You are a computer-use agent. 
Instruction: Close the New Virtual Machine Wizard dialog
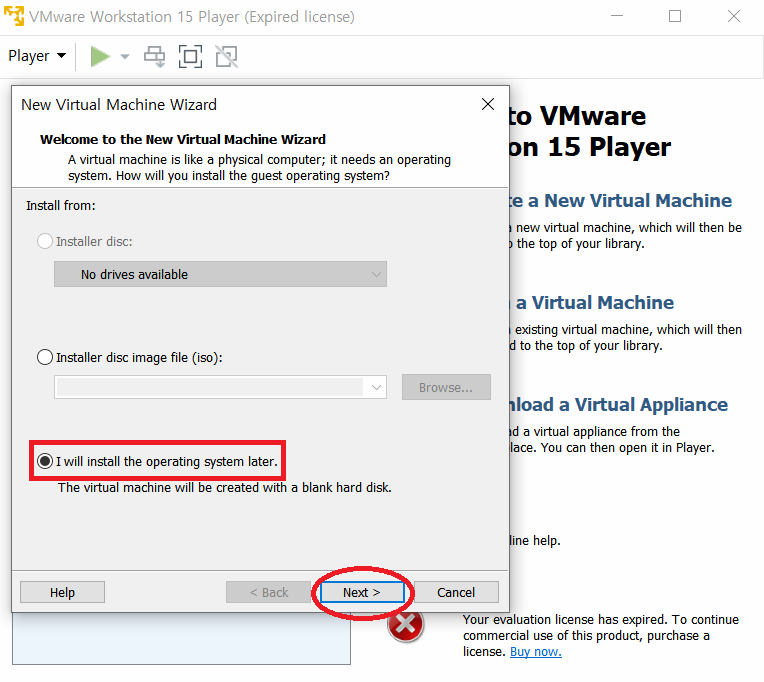488,104
